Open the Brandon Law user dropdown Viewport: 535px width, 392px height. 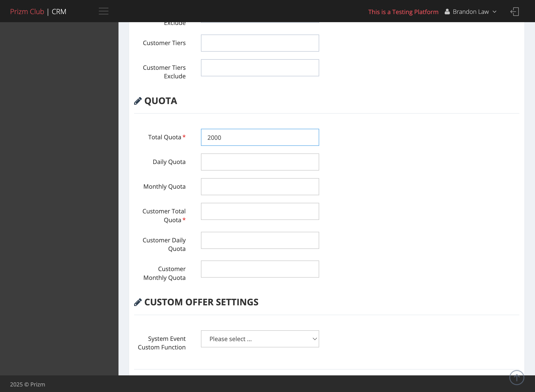tap(470, 12)
